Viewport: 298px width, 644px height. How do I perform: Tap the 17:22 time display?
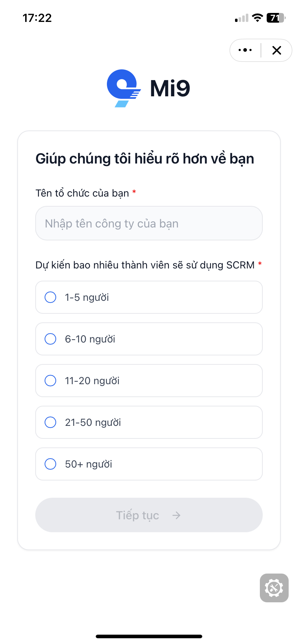[36, 18]
